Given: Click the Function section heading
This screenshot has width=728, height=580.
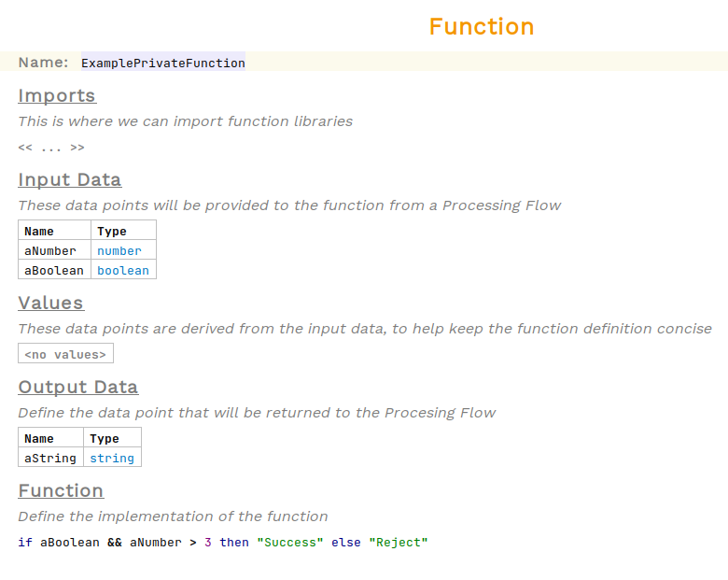Looking at the screenshot, I should 61,491.
